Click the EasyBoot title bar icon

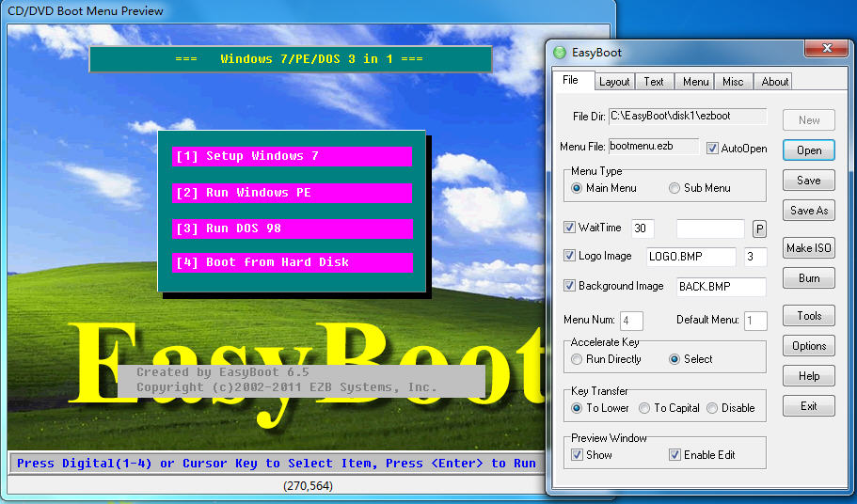[x=561, y=53]
